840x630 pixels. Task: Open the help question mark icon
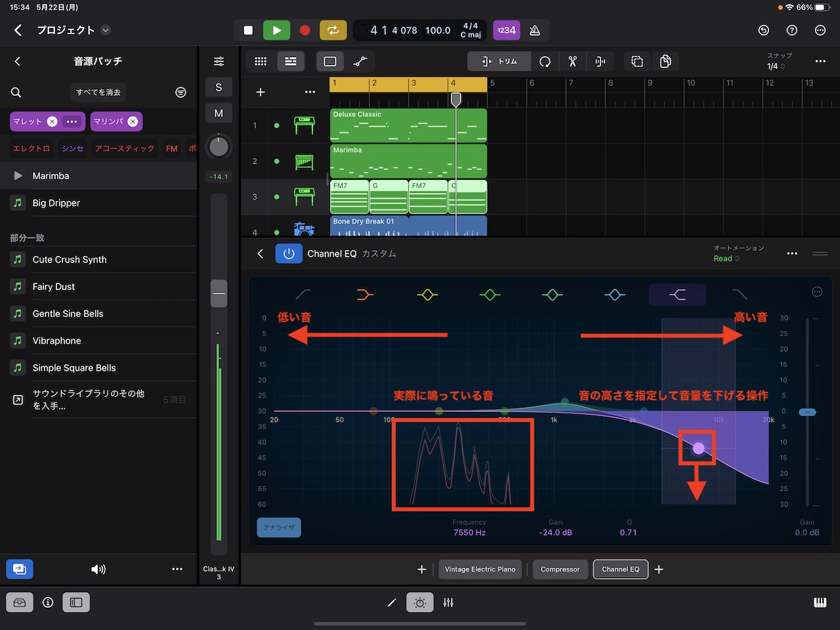(x=792, y=30)
